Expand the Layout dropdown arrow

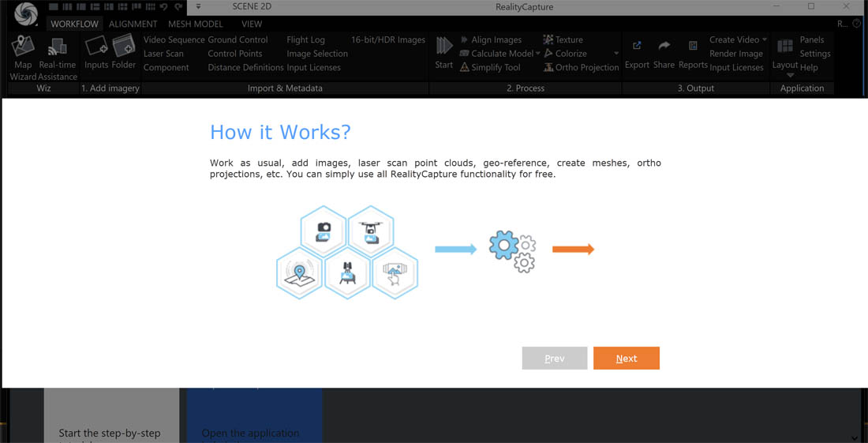pos(790,75)
